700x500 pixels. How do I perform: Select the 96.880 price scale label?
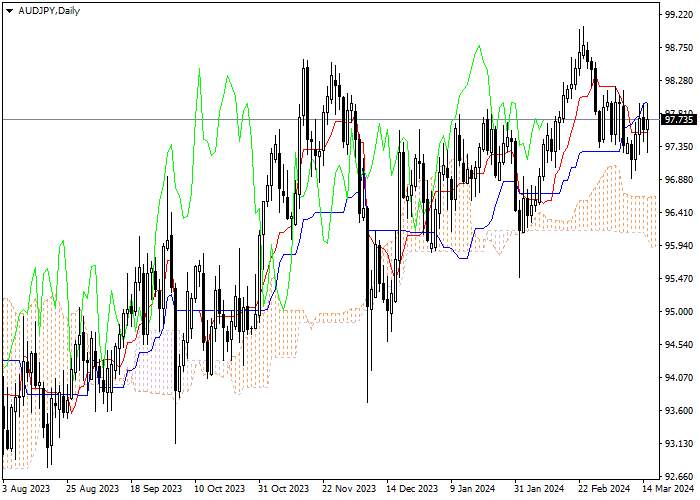679,179
